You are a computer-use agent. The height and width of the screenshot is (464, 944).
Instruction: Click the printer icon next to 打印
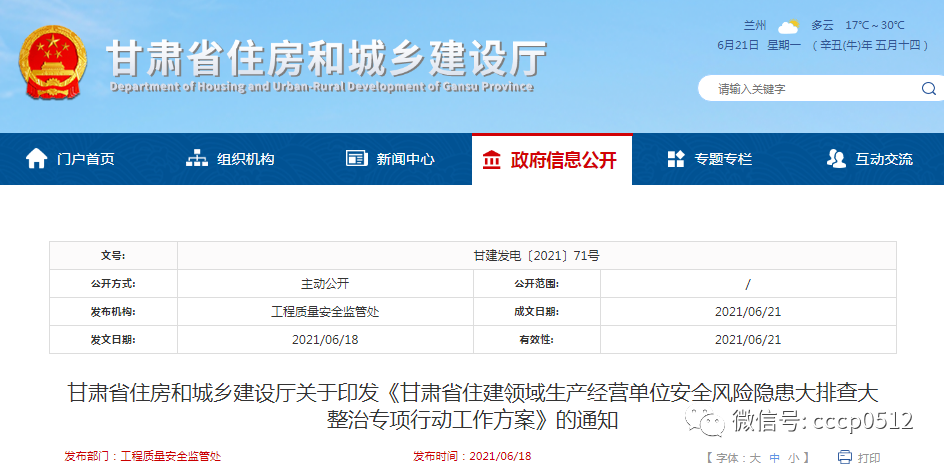(845, 457)
